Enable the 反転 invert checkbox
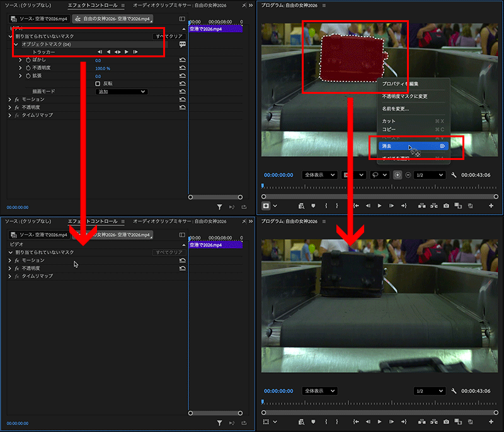The height and width of the screenshot is (432, 504). (x=98, y=83)
